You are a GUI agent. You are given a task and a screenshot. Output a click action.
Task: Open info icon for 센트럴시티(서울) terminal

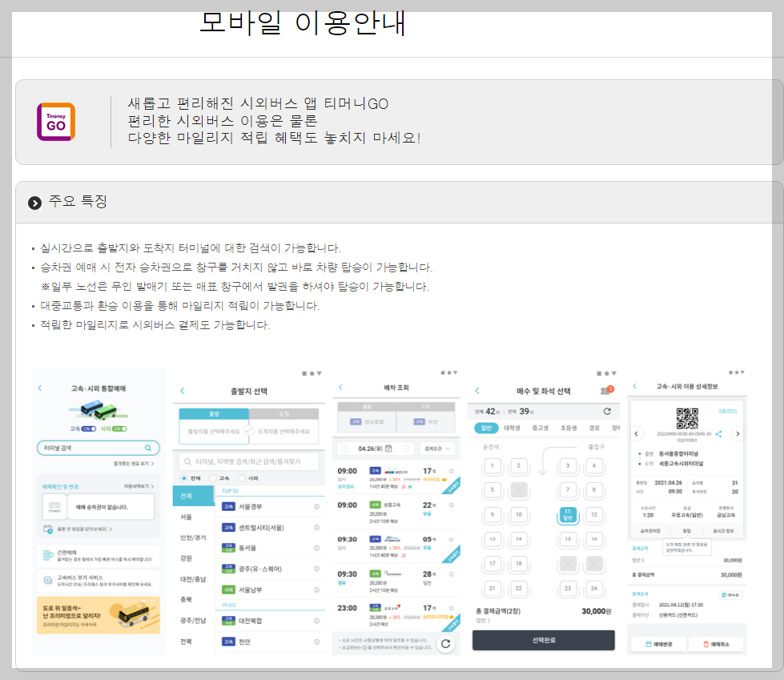click(316, 528)
